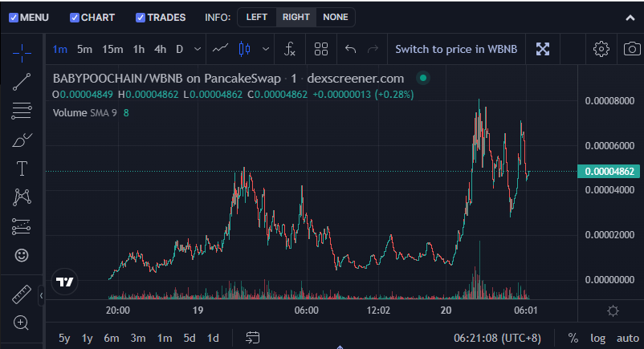Toggle the TRADES checkbox

(141, 18)
